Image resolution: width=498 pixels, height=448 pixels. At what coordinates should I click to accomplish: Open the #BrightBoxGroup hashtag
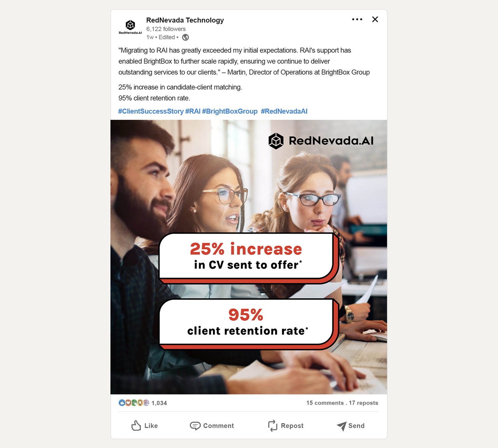(230, 112)
